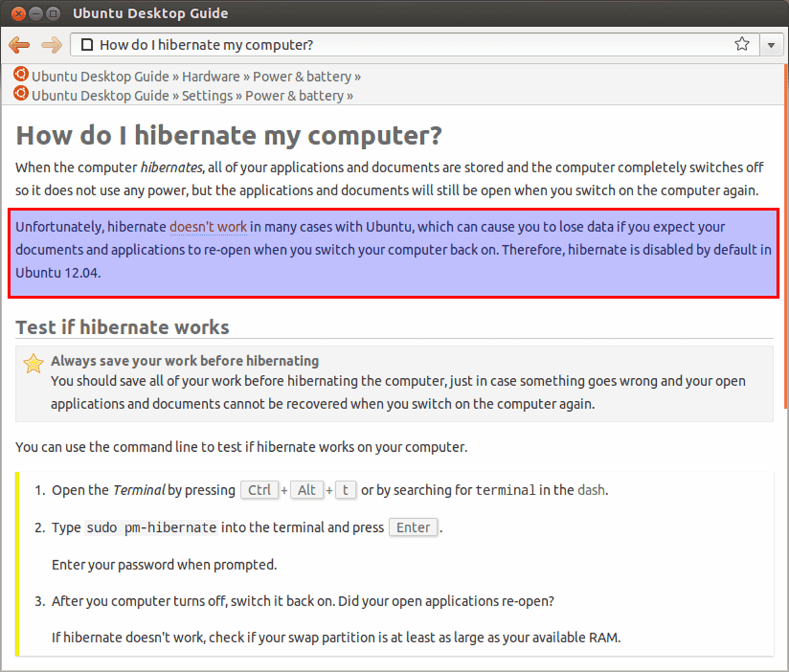Open the Settings breadcrumb link

(207, 96)
